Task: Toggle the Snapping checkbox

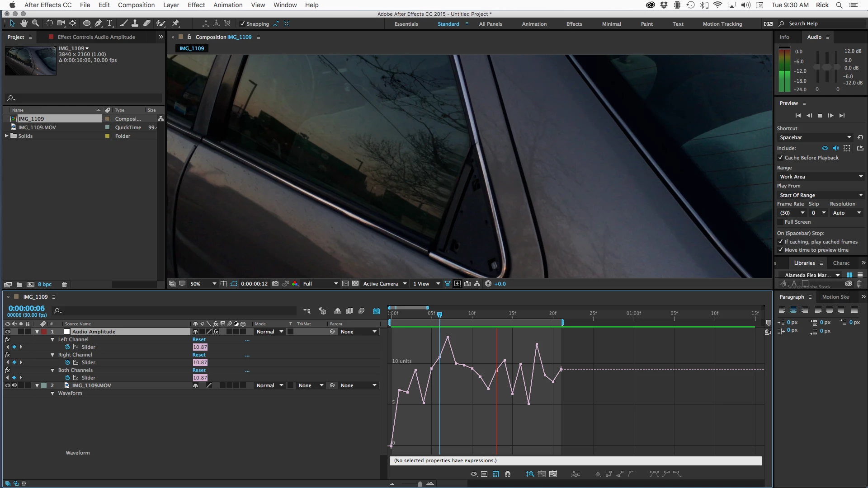Action: [242, 24]
